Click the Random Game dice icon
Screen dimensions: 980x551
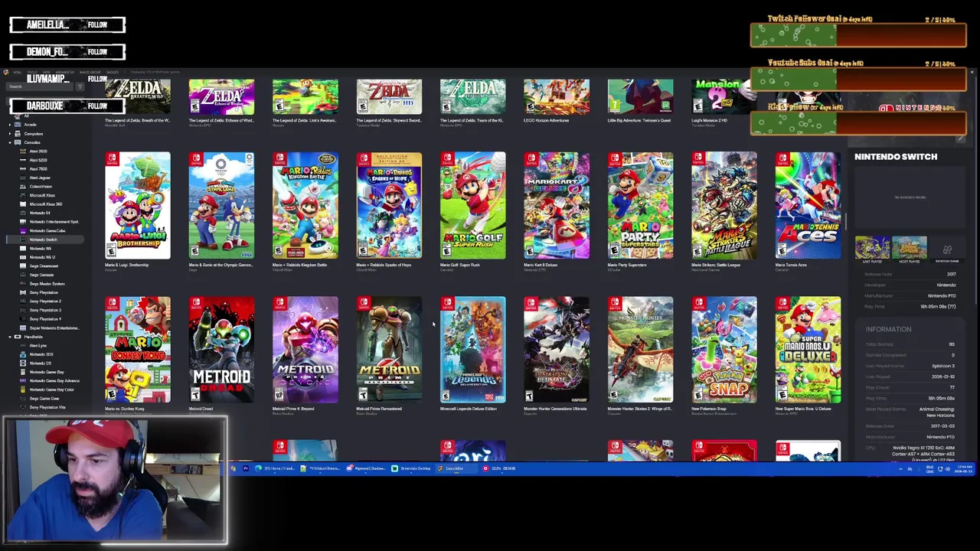pyautogui.click(x=947, y=250)
